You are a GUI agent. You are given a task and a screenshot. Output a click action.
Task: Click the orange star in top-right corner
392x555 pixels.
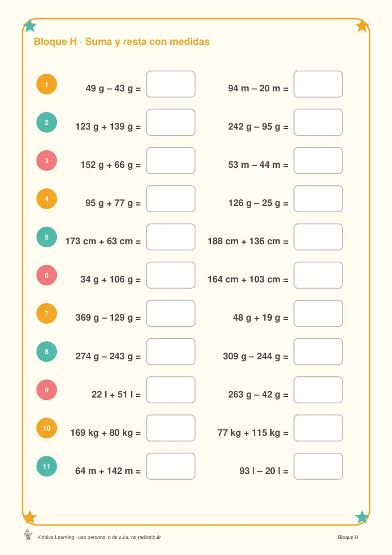click(362, 25)
